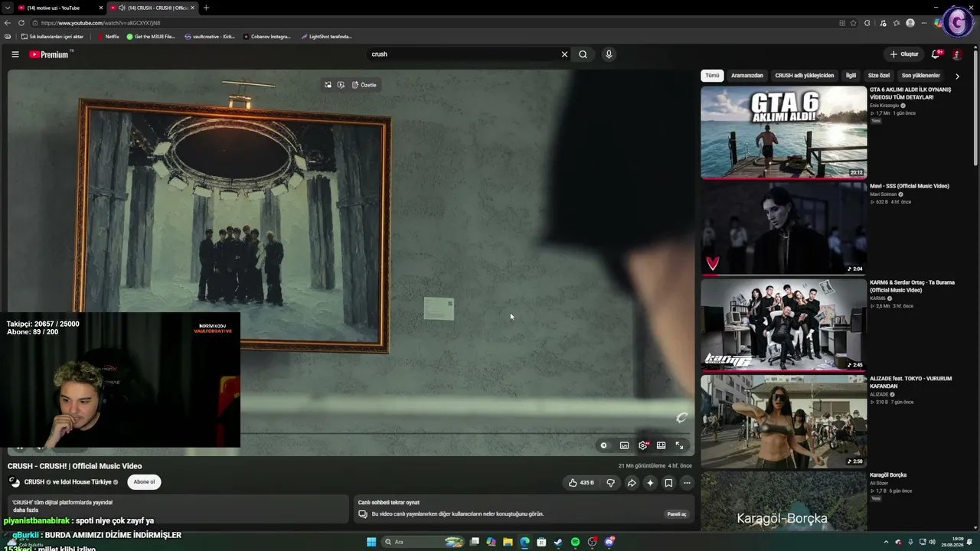Open Spotify from the taskbar
This screenshot has height=551, width=980.
coord(575,542)
